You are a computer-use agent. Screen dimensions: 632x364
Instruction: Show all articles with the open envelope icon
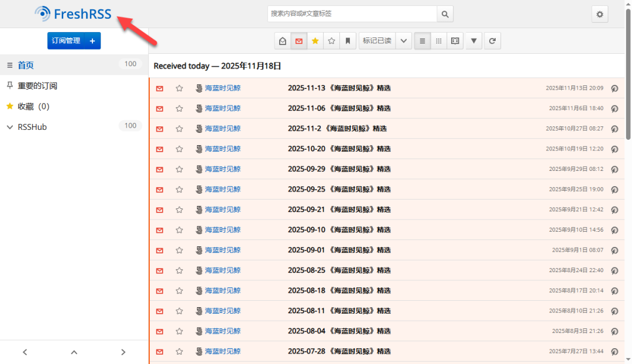click(282, 40)
